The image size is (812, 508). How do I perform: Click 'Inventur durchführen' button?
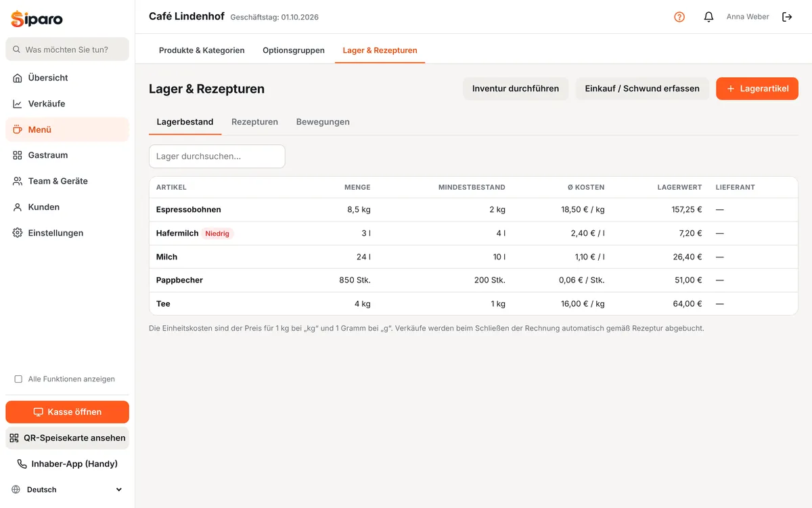click(516, 89)
